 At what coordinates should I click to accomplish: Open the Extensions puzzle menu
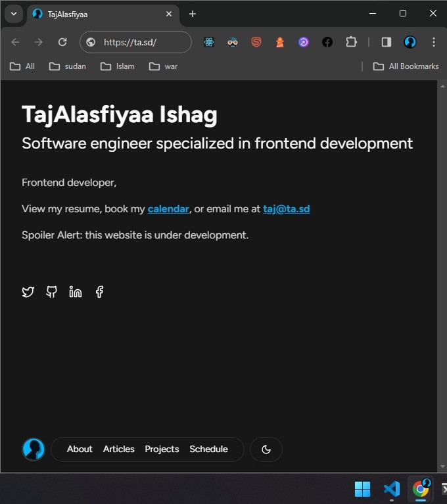coord(351,42)
